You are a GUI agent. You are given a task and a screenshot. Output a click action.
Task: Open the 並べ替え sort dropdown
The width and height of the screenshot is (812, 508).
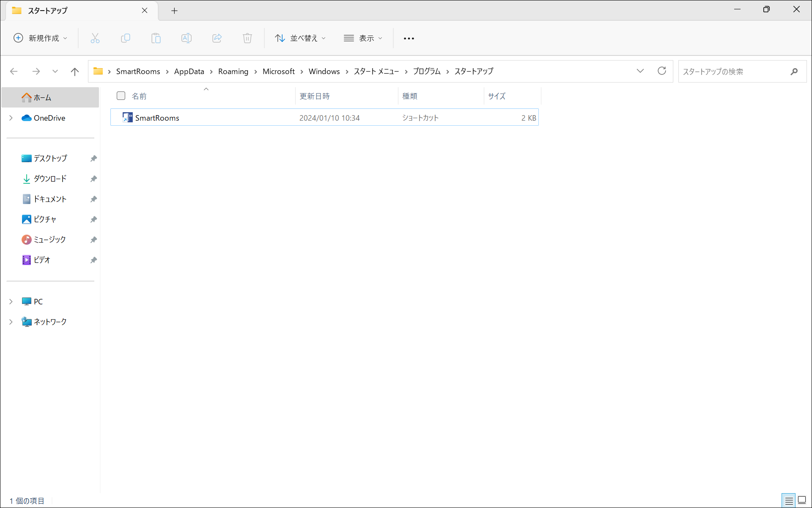(x=300, y=38)
